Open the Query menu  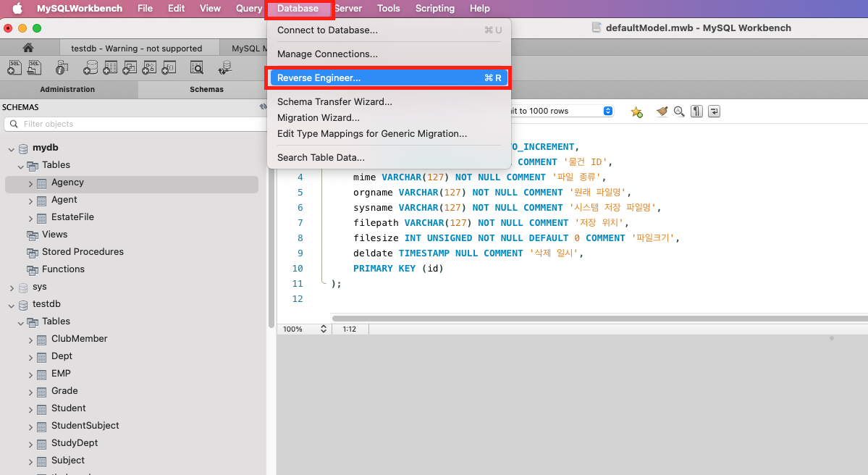[x=248, y=8]
